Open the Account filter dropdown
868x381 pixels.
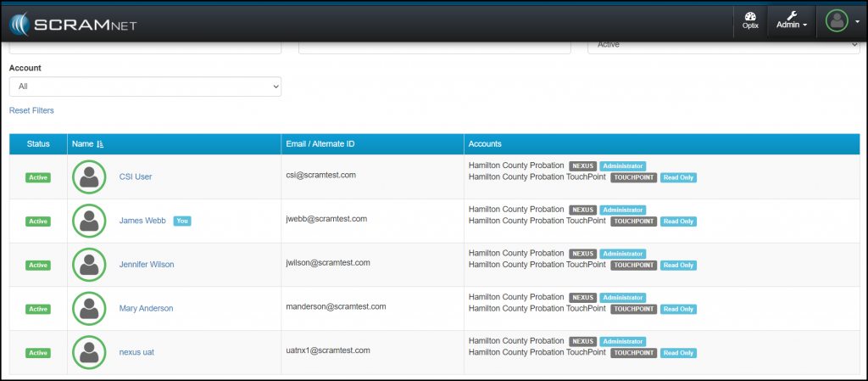[145, 87]
